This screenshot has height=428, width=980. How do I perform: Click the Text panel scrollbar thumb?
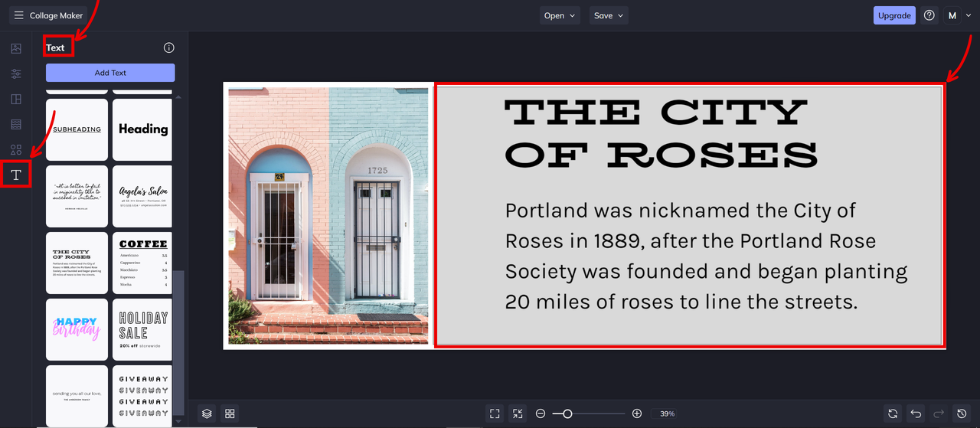(x=179, y=343)
